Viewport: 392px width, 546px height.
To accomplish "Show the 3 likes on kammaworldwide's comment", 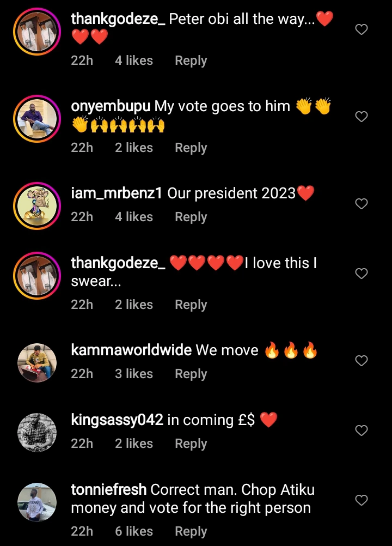I will (x=134, y=374).
